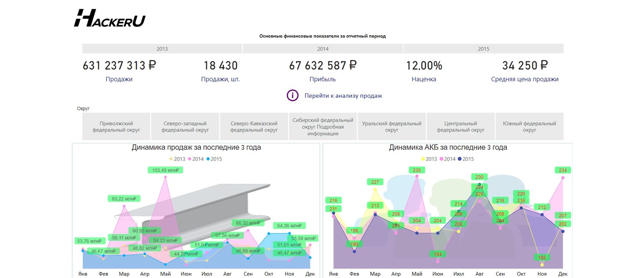Click the 198 data label in АКБ chart
The height and width of the screenshot is (278, 644).
tap(354, 231)
